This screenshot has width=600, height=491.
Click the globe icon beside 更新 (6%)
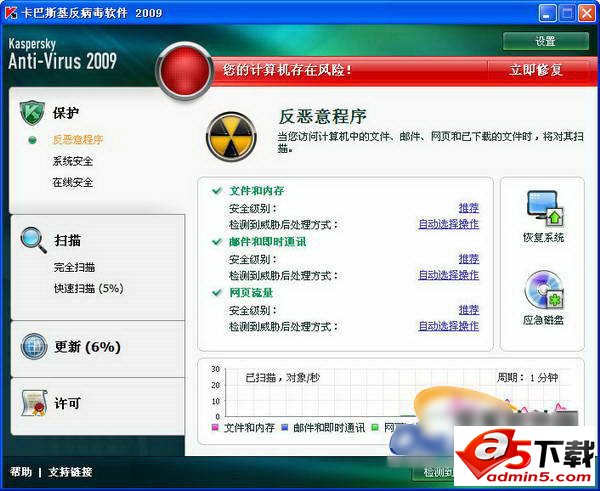click(x=34, y=347)
